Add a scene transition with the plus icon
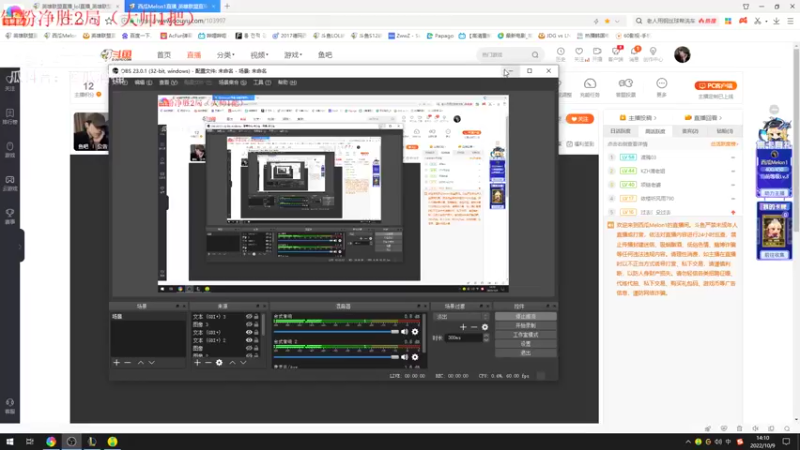The height and width of the screenshot is (450, 800). pos(463,327)
